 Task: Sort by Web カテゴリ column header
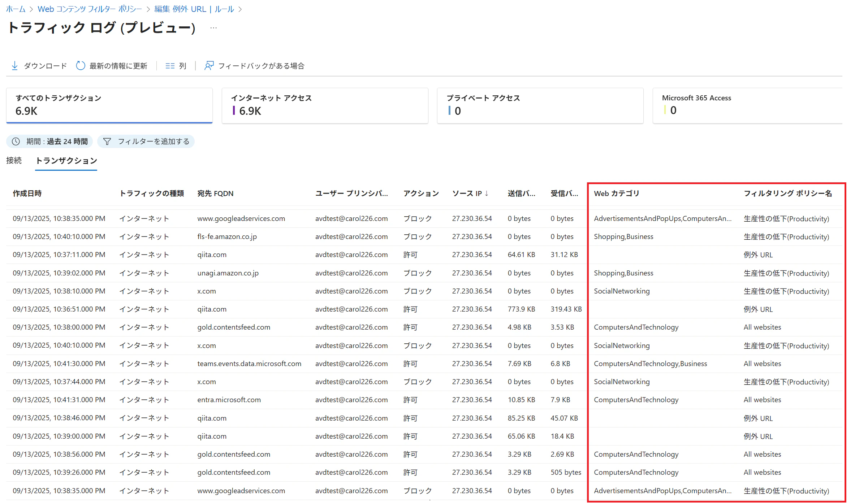click(617, 194)
